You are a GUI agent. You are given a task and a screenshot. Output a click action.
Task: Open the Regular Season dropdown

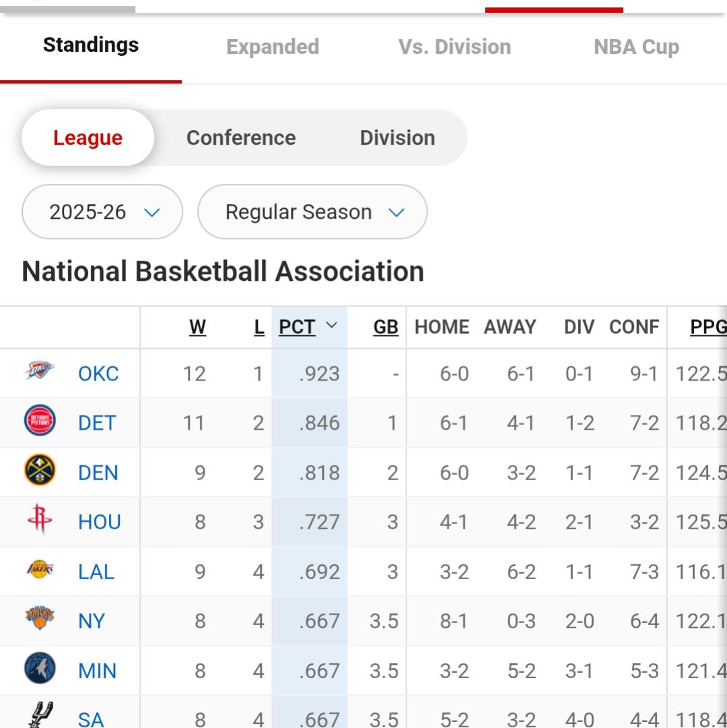(312, 212)
